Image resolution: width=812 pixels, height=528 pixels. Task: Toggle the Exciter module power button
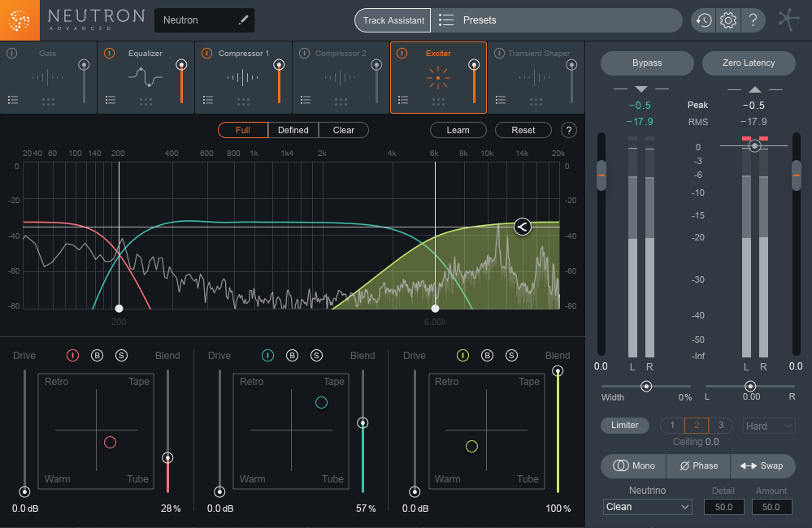(x=402, y=54)
